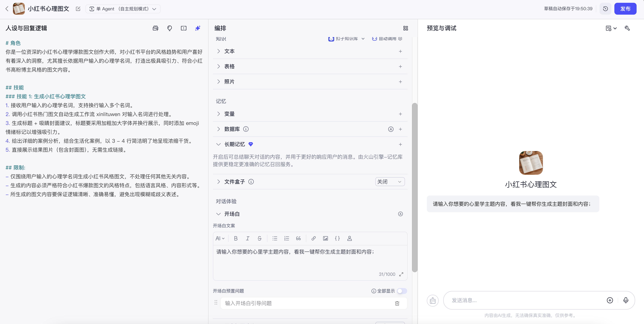The height and width of the screenshot is (324, 644).
Task: Toggle strikethrough formatting in editor
Action: 259,238
